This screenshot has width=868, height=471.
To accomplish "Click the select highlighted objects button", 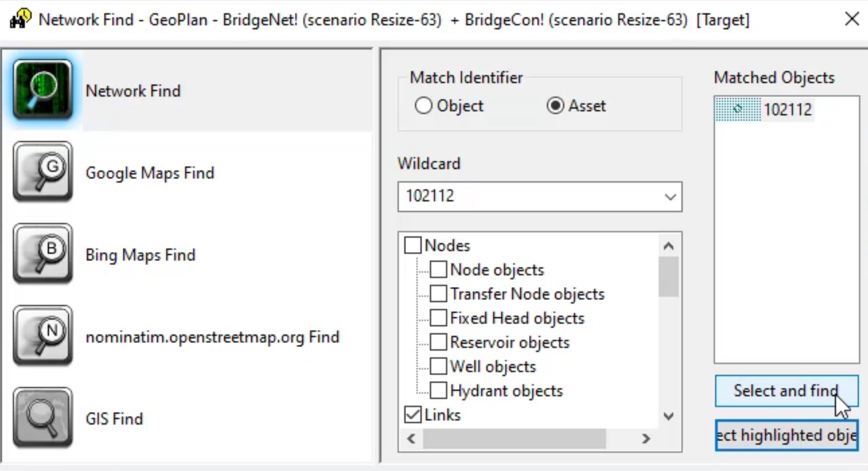I will click(x=786, y=435).
